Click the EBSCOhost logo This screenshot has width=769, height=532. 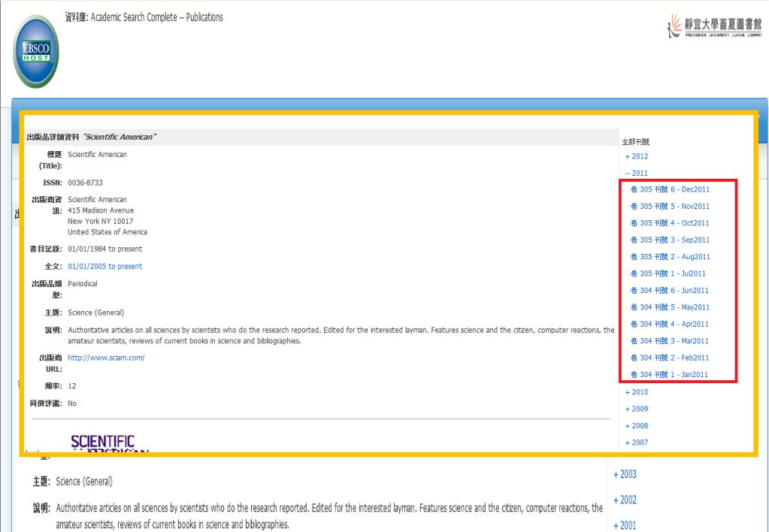[x=36, y=52]
